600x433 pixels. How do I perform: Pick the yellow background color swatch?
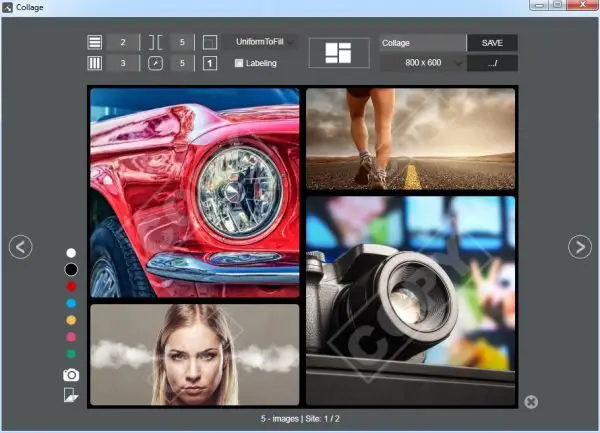point(71,320)
